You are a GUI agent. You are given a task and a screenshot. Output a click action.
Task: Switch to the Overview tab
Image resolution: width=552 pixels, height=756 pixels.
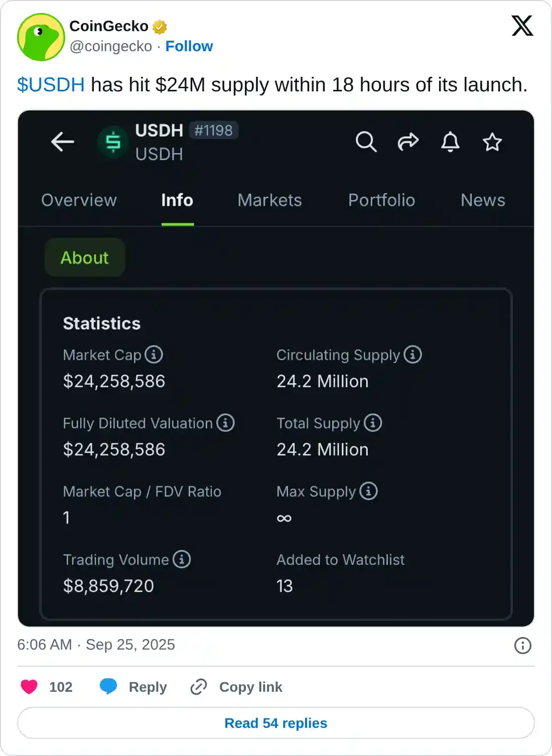pos(79,200)
